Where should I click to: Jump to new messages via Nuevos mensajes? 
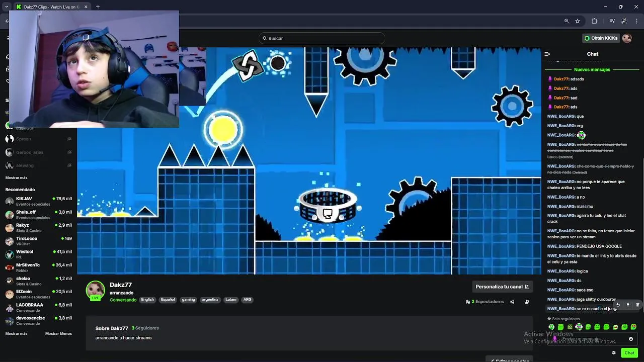pyautogui.click(x=592, y=69)
